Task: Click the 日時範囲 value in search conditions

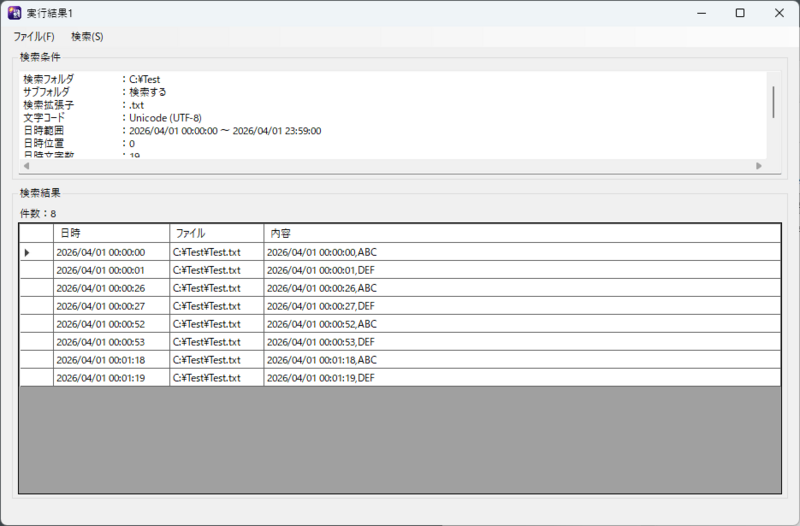Action: pos(225,131)
